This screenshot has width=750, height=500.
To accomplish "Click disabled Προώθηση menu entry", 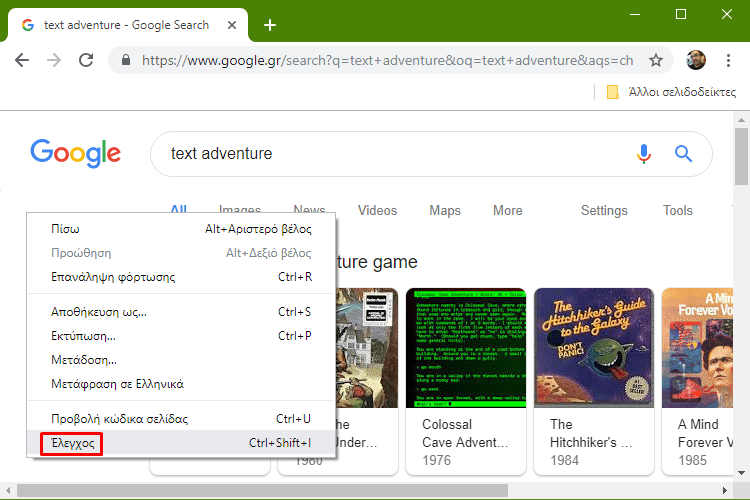I will click(181, 253).
